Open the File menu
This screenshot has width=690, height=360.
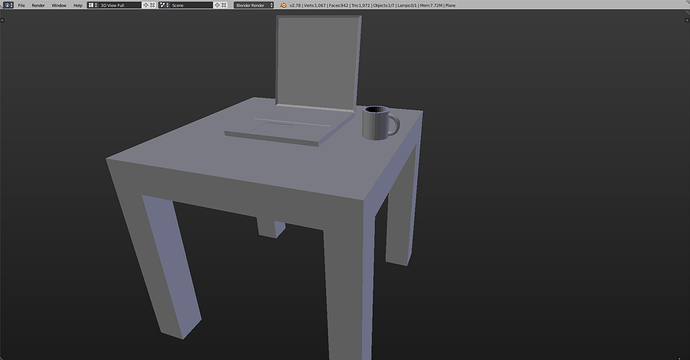pos(21,5)
